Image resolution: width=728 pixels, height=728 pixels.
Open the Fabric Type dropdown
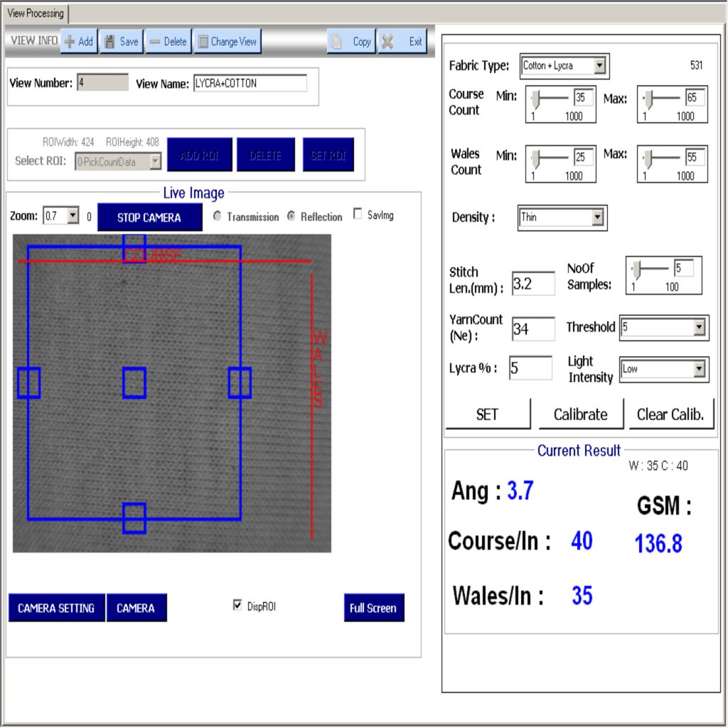tap(599, 66)
